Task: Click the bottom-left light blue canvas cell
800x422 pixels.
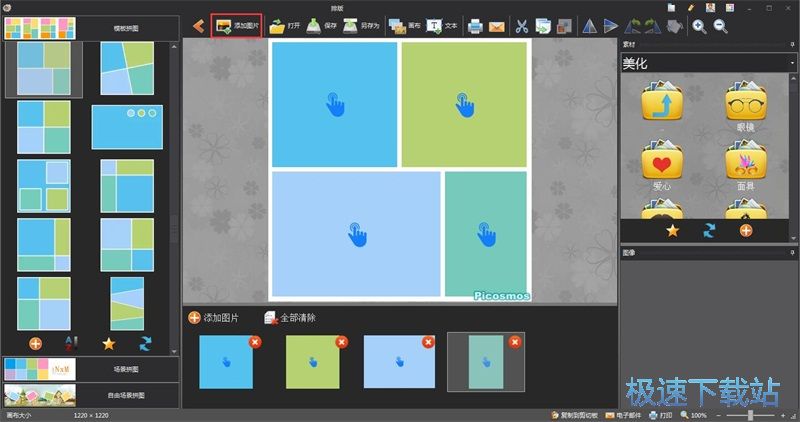Action: click(x=356, y=234)
